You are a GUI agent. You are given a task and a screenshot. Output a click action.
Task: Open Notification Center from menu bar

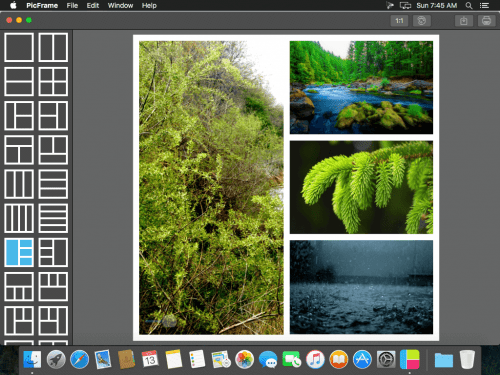pos(484,5)
